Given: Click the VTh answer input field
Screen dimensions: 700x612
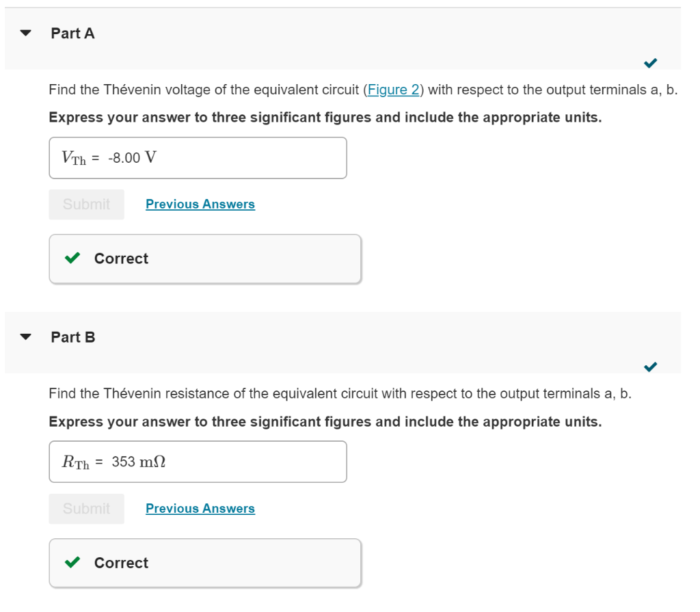Looking at the screenshot, I should point(198,158).
